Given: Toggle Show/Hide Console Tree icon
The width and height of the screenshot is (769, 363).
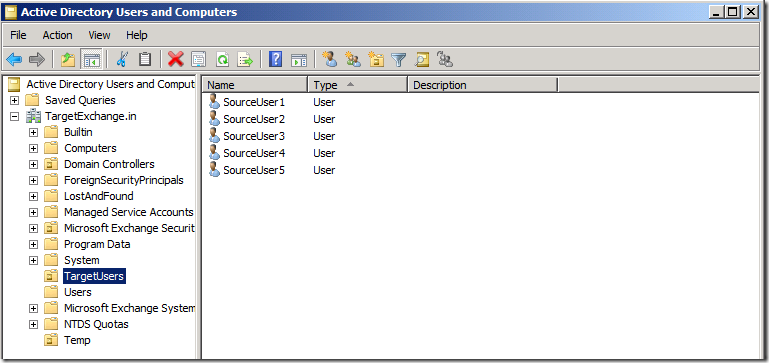Looking at the screenshot, I should (92, 60).
